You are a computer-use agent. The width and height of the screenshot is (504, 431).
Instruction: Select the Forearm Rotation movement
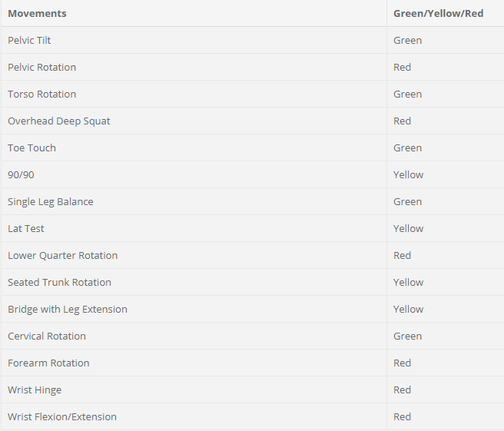(x=48, y=363)
